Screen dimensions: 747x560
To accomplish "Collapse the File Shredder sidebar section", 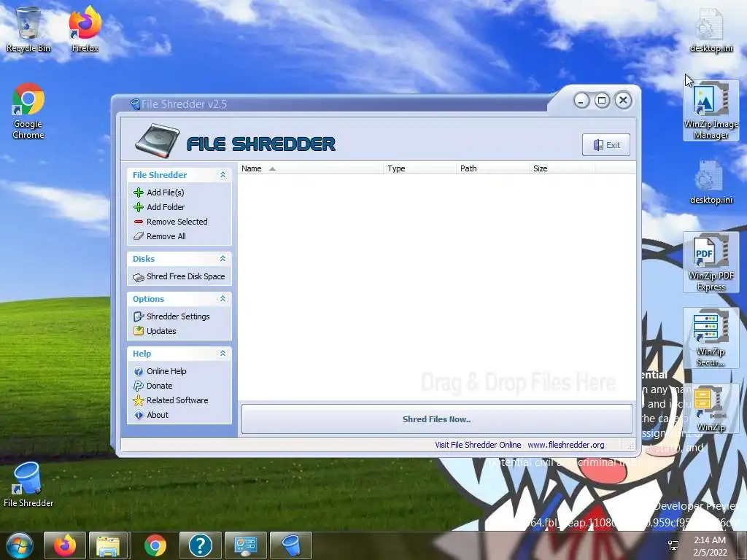I will tap(222, 175).
